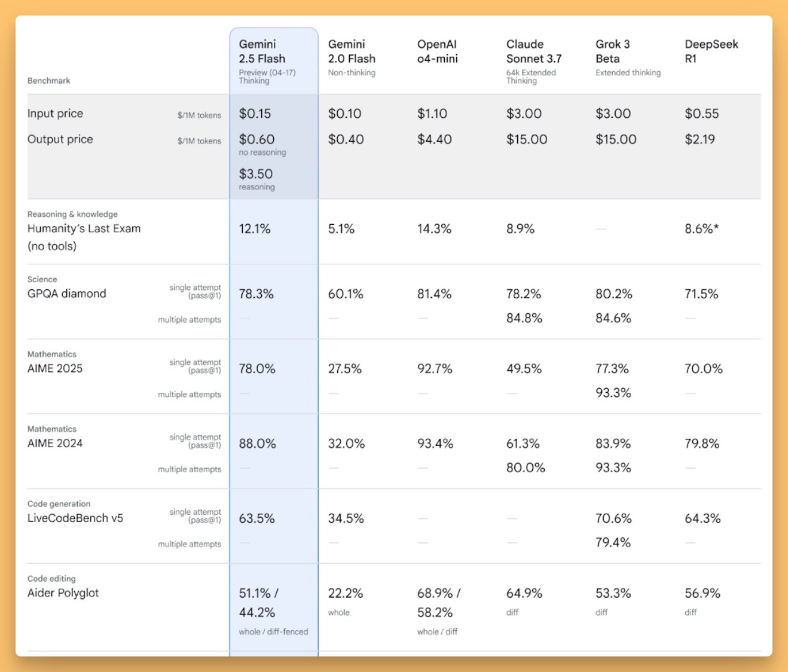This screenshot has width=788, height=672.
Task: Select DeepSeek R1 $0.55 input price
Action: pyautogui.click(x=701, y=114)
